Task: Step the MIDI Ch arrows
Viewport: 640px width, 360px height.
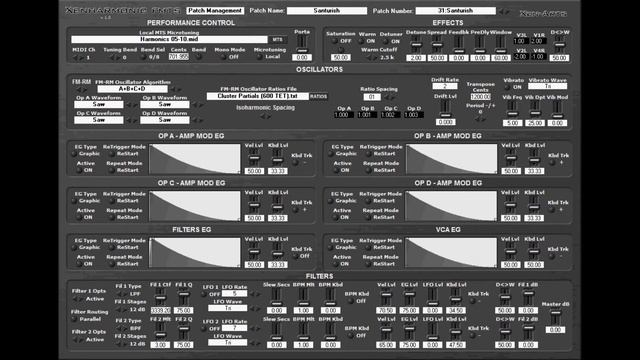Action: pos(78,58)
